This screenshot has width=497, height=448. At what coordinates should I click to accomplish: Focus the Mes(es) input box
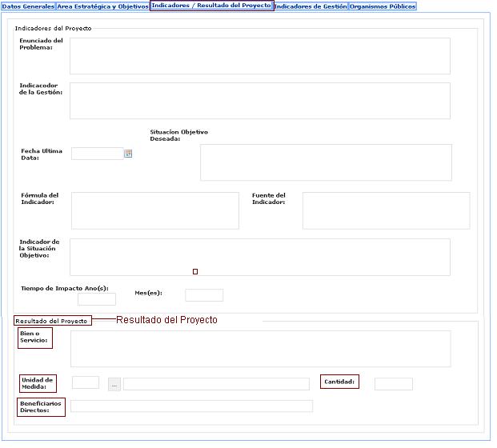point(204,295)
